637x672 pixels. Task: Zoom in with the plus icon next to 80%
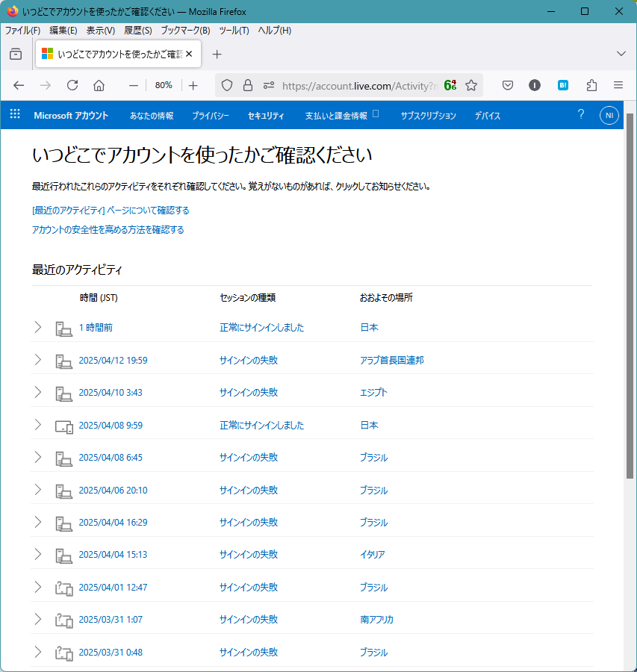click(x=193, y=86)
